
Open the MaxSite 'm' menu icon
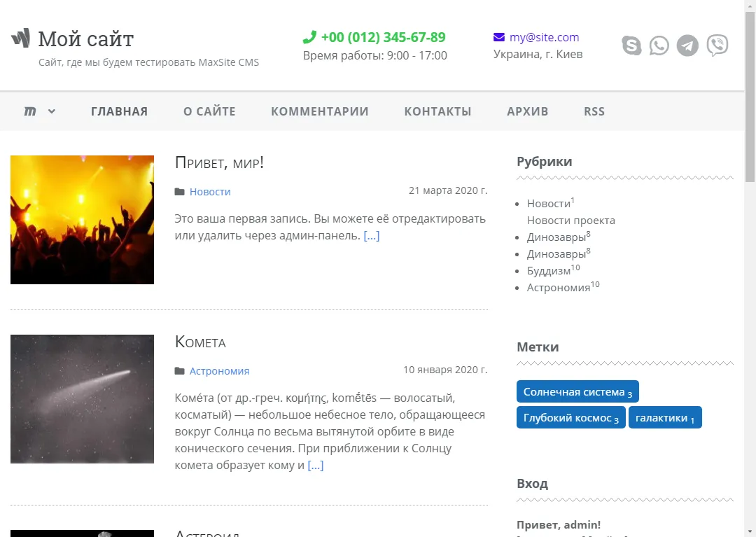click(x=30, y=111)
